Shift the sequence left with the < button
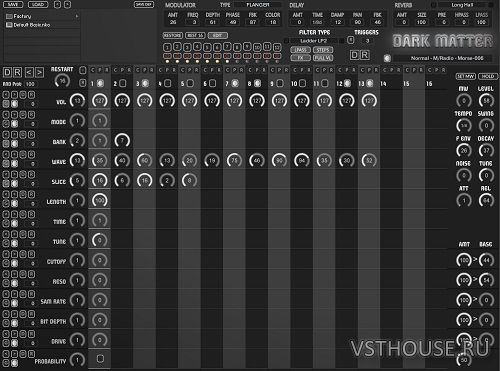The image size is (500, 371). 29,72
